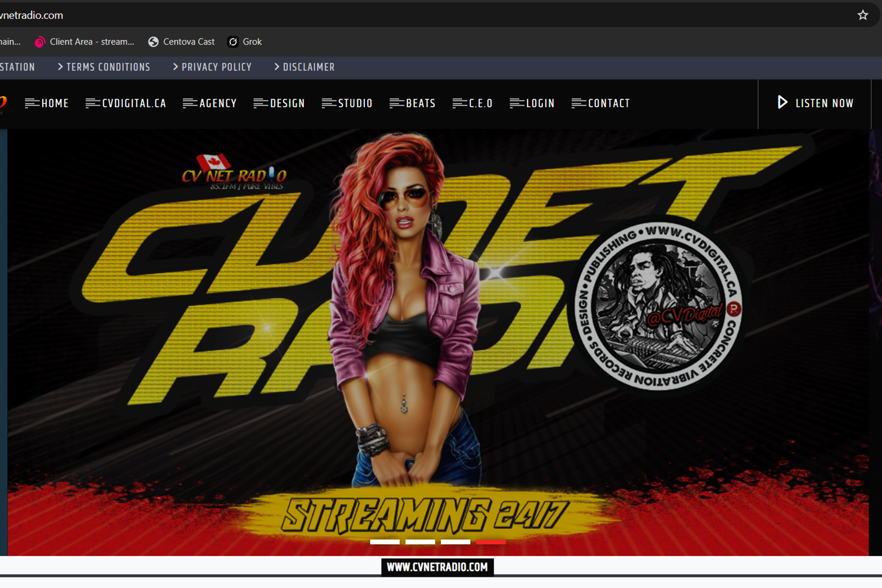Image resolution: width=882 pixels, height=588 pixels.
Task: Click the menu lines icon beside Home
Action: (x=32, y=103)
